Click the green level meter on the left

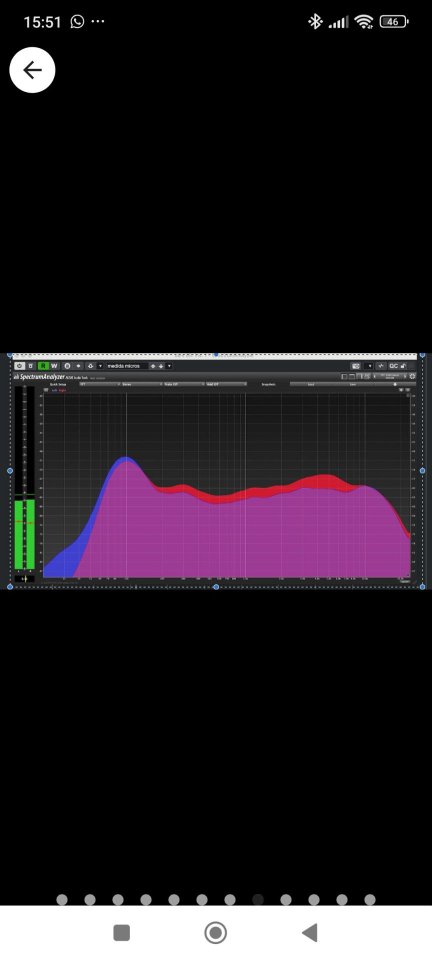(24, 534)
